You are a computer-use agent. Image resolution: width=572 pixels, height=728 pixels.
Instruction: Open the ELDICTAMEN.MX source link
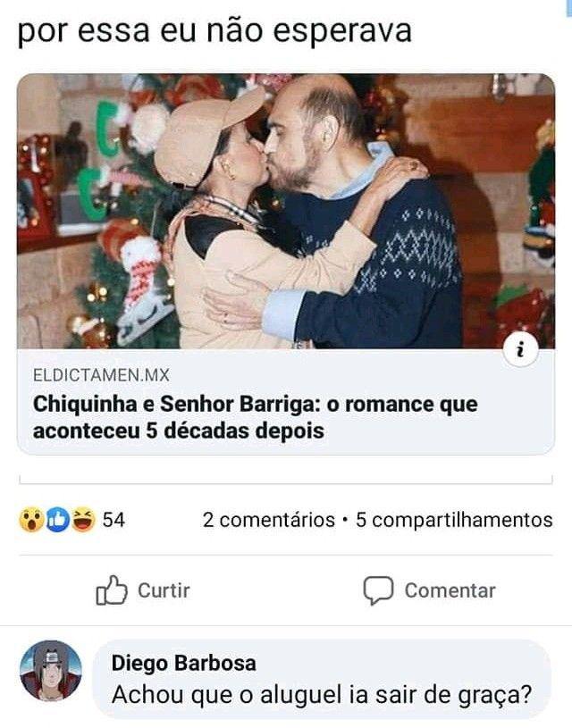[x=101, y=374]
